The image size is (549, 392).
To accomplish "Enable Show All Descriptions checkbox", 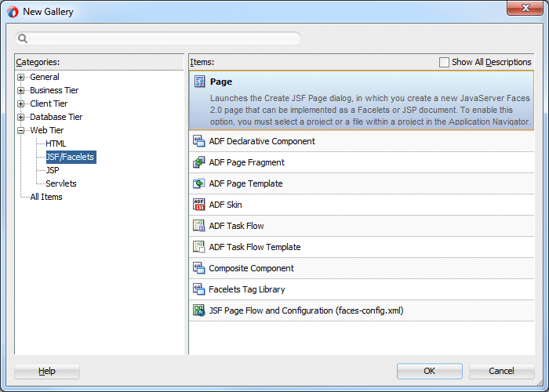I will click(x=444, y=62).
